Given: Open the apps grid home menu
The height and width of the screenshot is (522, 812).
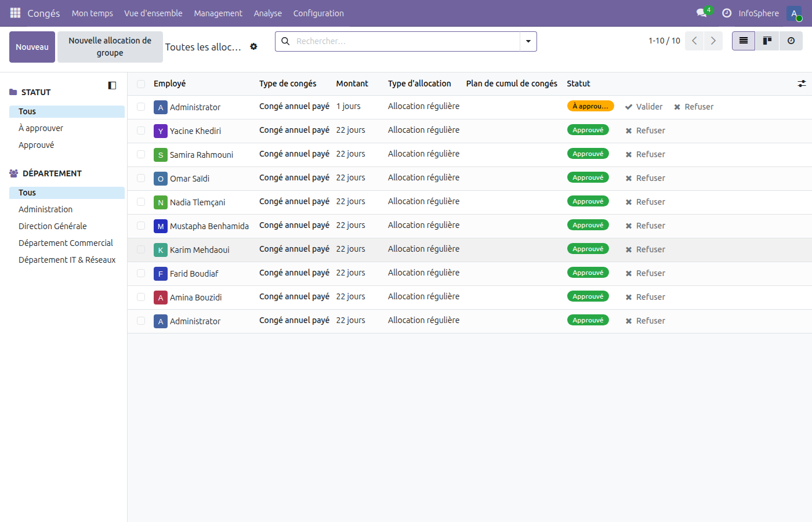Looking at the screenshot, I should 15,13.
